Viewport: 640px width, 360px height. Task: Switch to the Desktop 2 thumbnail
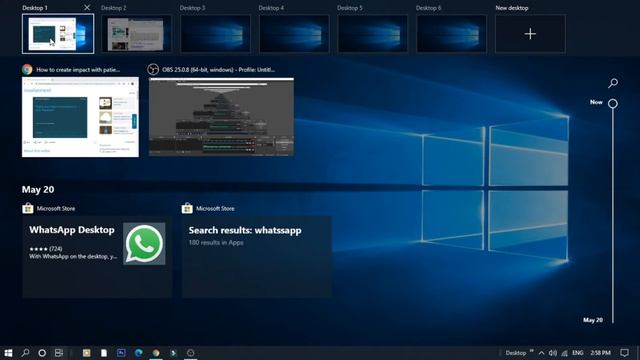(x=137, y=34)
